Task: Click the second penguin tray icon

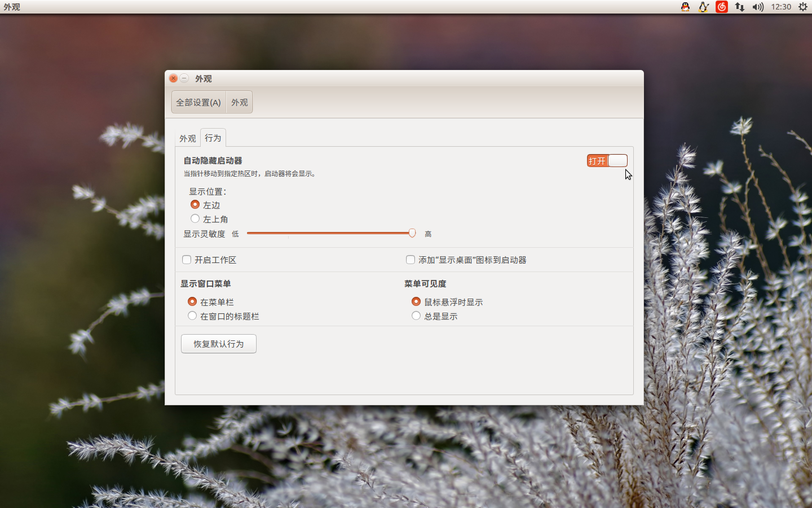Action: tap(703, 7)
